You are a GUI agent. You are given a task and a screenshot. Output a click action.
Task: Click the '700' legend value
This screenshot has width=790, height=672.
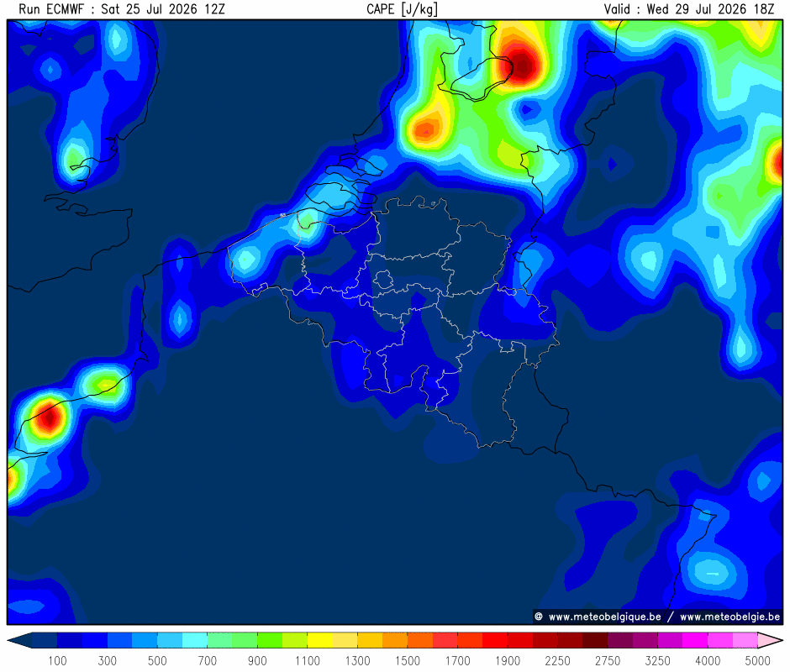(207, 661)
